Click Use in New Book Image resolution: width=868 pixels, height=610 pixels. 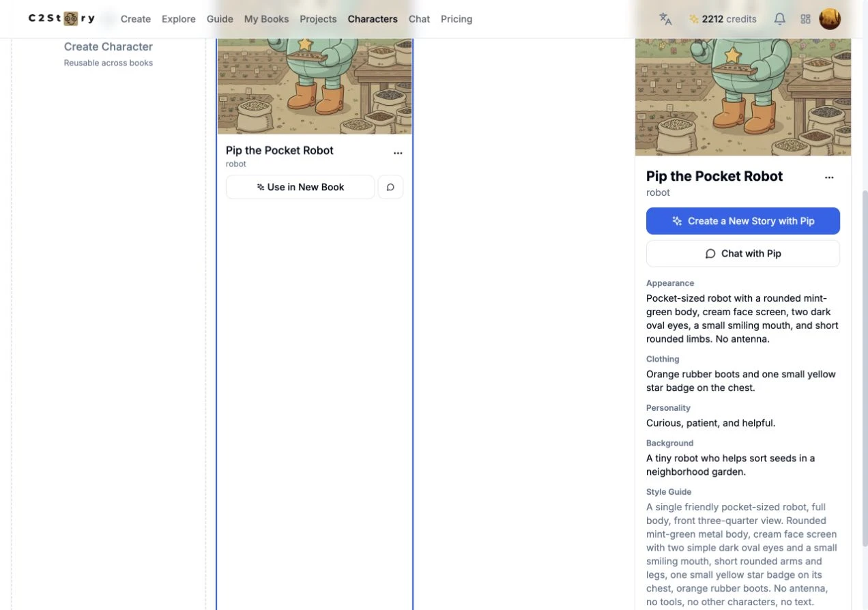point(300,187)
